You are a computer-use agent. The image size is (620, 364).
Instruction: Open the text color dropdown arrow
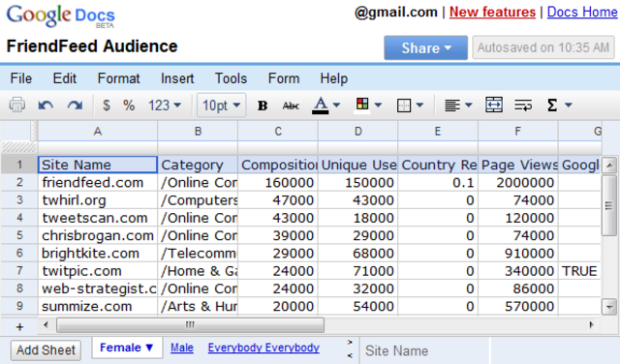[336, 106]
